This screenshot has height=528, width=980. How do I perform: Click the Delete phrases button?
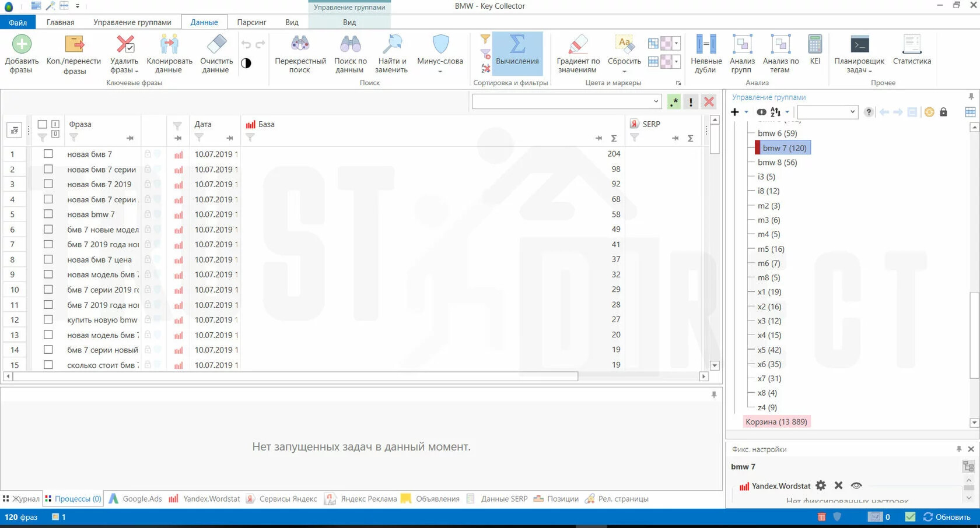[x=124, y=54]
